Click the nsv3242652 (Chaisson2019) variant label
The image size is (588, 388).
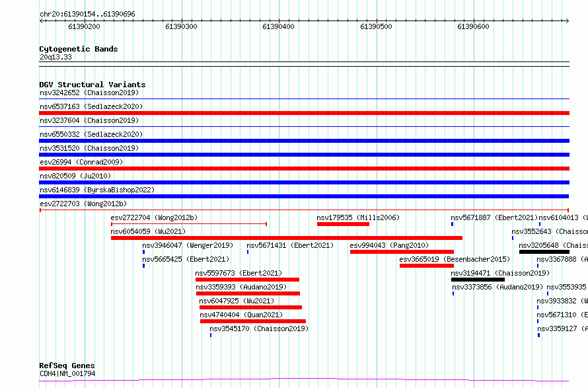point(89,93)
